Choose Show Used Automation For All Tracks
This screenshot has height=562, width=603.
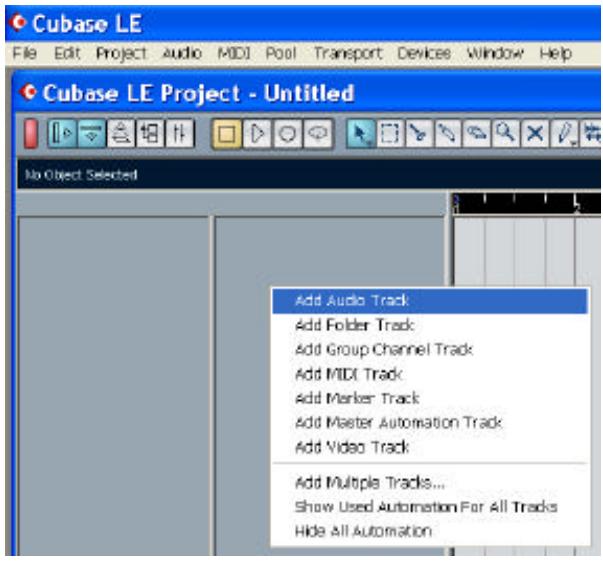click(x=430, y=507)
